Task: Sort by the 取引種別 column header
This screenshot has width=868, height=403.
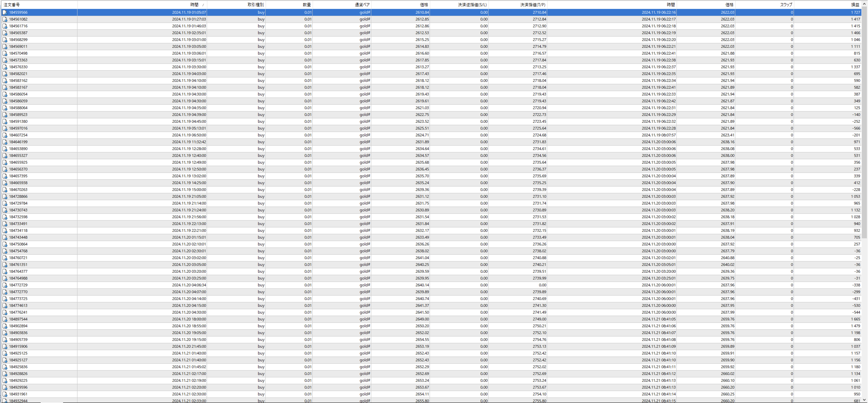Action: [255, 5]
